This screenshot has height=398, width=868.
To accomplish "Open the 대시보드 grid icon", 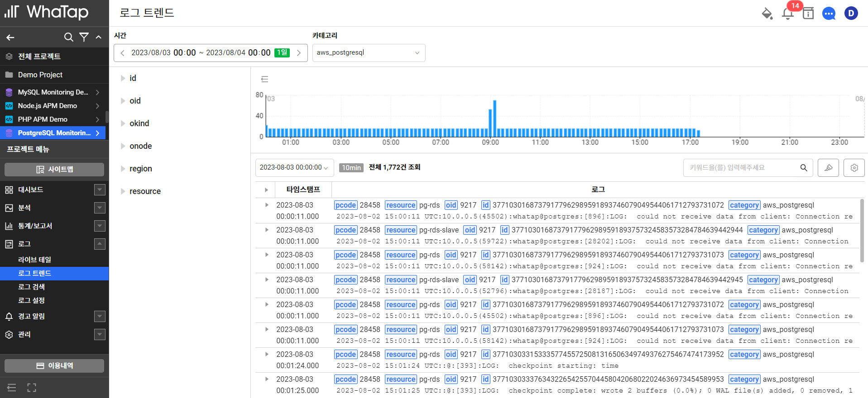I will coord(9,190).
